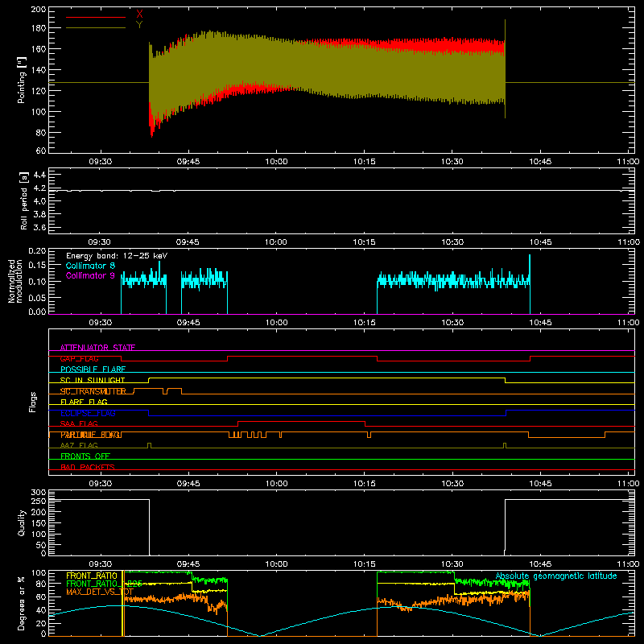Viewport: 644px width, 644px height.
Task: Click the 09:30 time label under Pointing plot
Action: (x=100, y=162)
